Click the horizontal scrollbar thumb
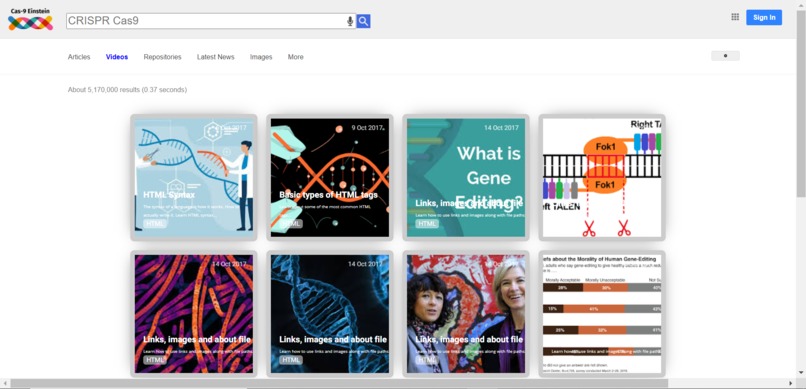This screenshot has height=389, width=806. 339,383
